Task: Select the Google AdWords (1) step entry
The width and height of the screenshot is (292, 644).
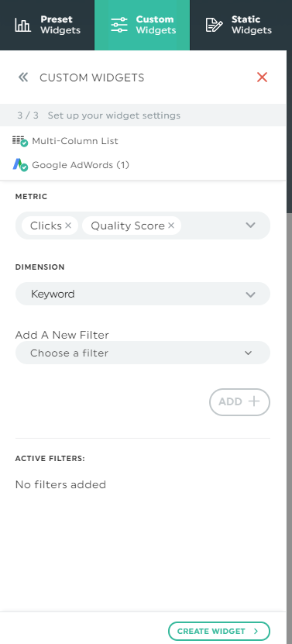Action: 70,165
